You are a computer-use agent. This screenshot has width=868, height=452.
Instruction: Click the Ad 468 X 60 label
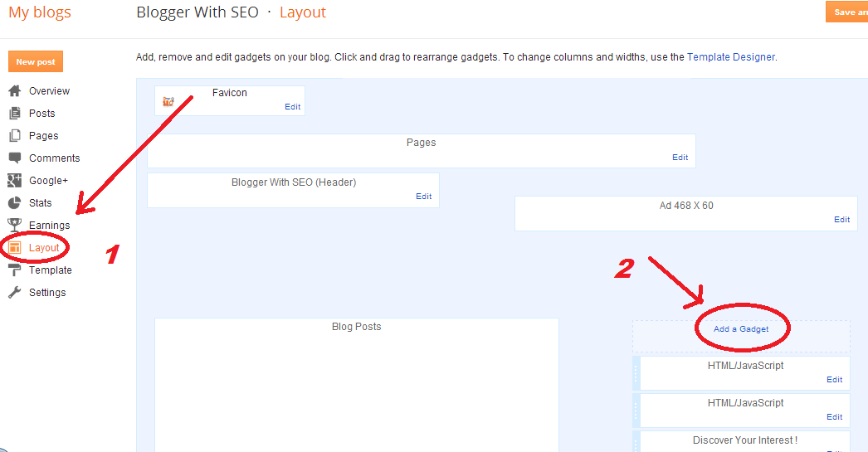(686, 205)
